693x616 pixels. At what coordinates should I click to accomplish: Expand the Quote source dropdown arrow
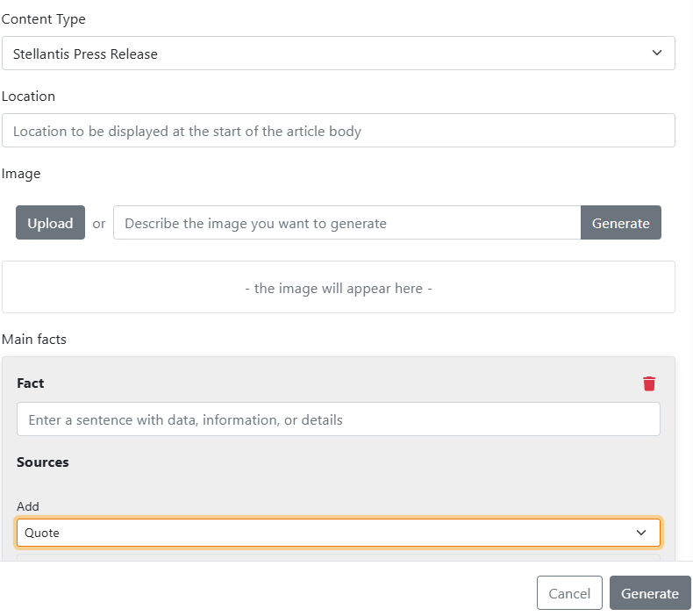click(642, 533)
